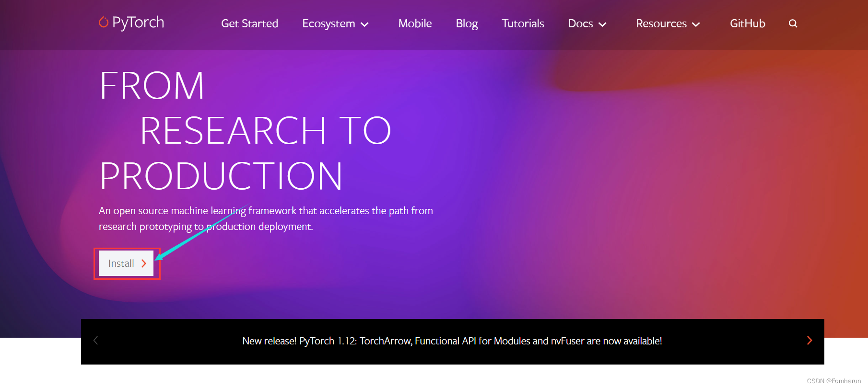The height and width of the screenshot is (388, 868).
Task: Expand the Docs dropdown menu
Action: [587, 23]
